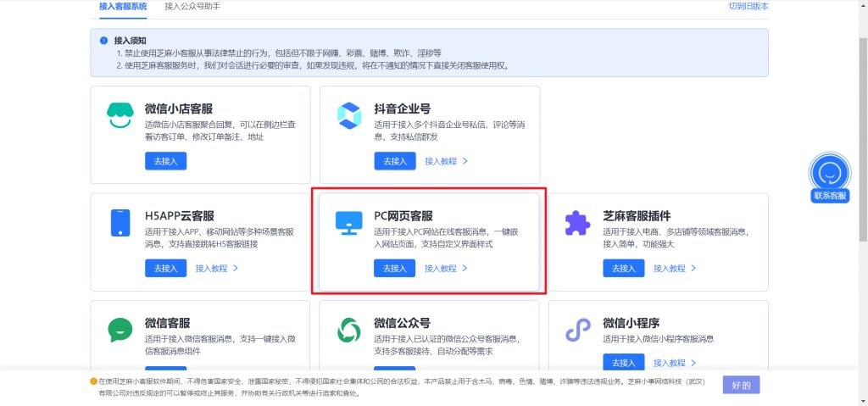Click the 微信小店客服 card title
Screen dimensions: 868x406
(179, 108)
